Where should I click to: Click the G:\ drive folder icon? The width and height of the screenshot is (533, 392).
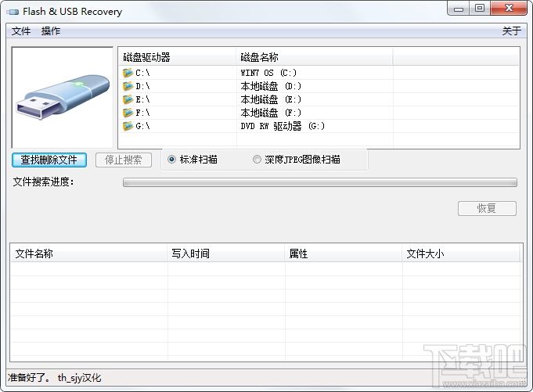(x=128, y=126)
